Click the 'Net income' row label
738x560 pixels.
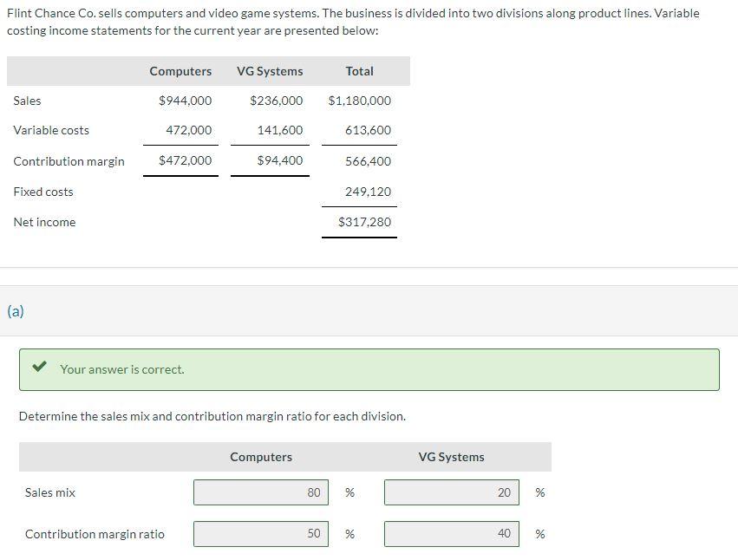[x=45, y=222]
